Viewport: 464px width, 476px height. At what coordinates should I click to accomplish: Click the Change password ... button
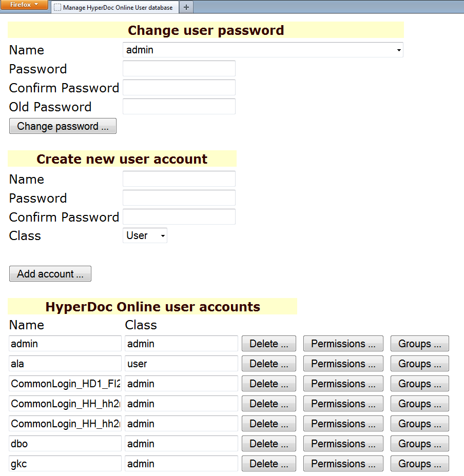[x=63, y=126]
